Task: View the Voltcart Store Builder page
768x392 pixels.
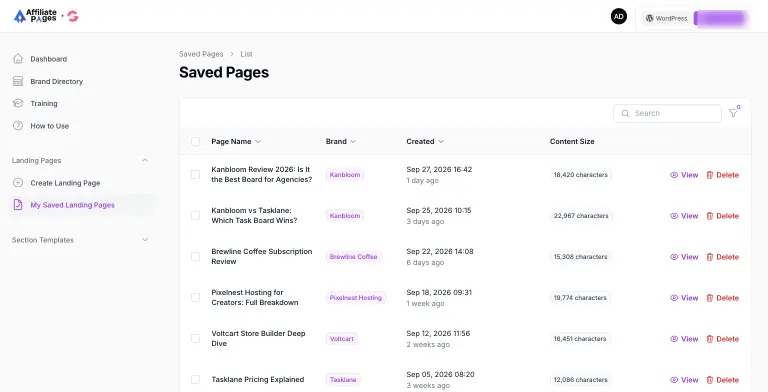Action: (684, 339)
